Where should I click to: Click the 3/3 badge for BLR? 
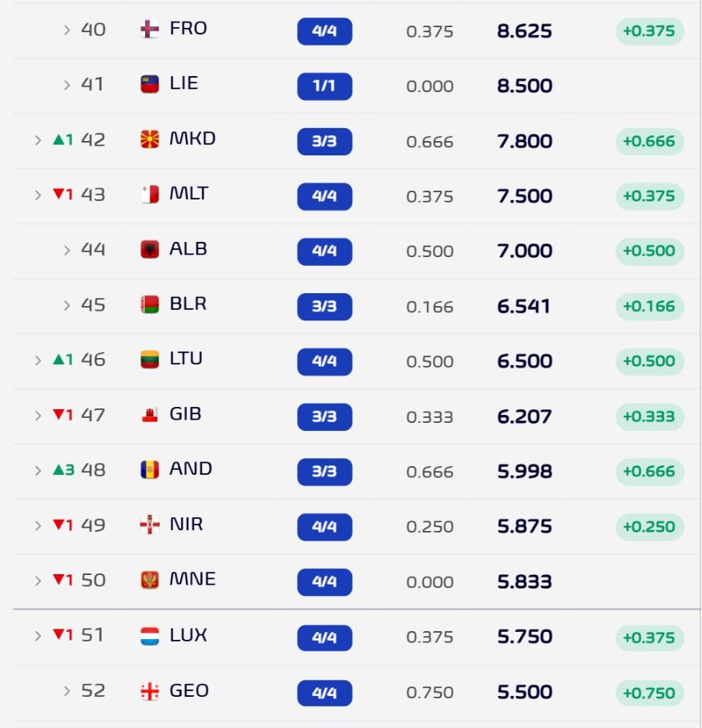point(325,307)
